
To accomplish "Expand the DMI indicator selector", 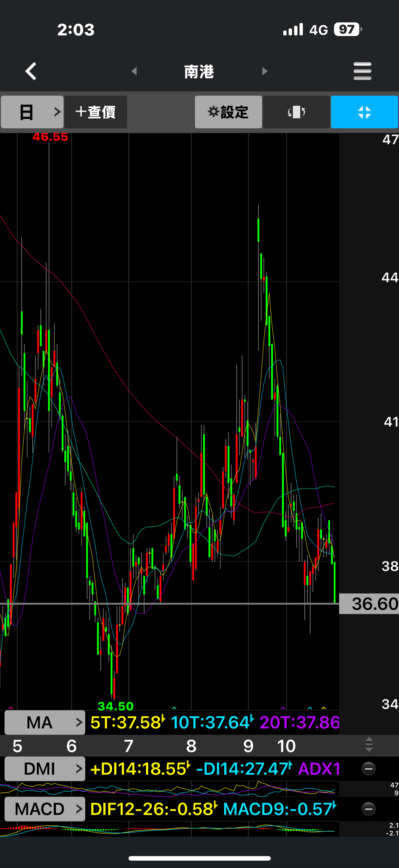I will [45, 769].
